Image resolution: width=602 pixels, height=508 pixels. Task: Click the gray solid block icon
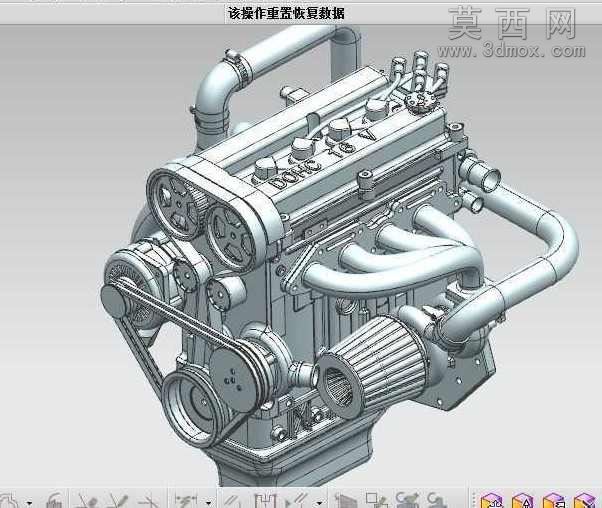pos(347,501)
